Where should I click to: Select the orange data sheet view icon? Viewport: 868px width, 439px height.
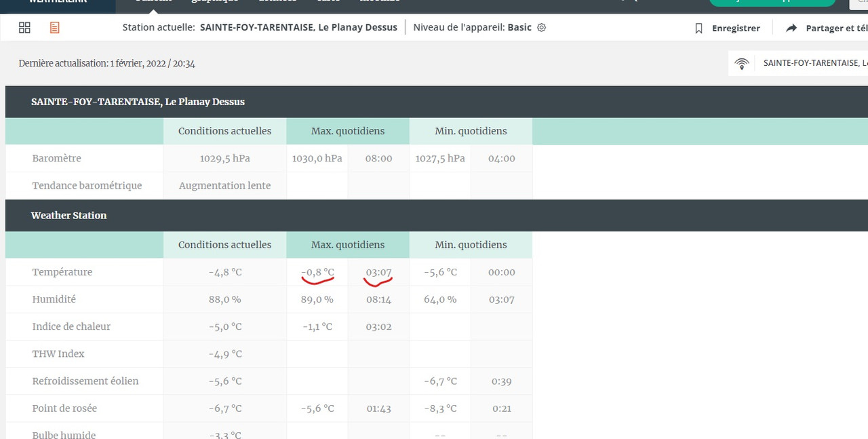click(54, 28)
